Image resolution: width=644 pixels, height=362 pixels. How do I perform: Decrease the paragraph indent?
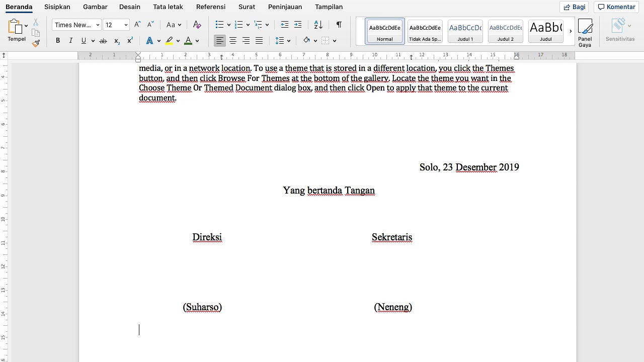pos(285,25)
